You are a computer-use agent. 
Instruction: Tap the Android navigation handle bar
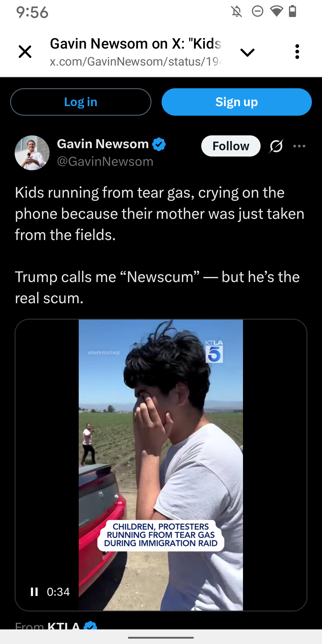(161, 638)
